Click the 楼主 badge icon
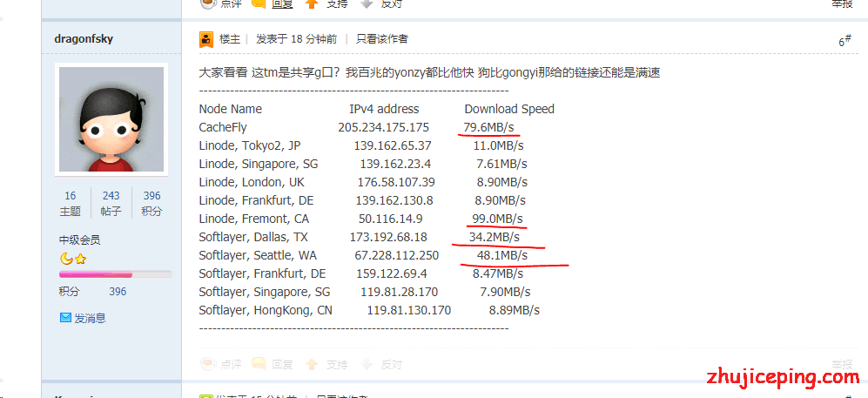Image resolution: width=868 pixels, height=398 pixels. [206, 39]
